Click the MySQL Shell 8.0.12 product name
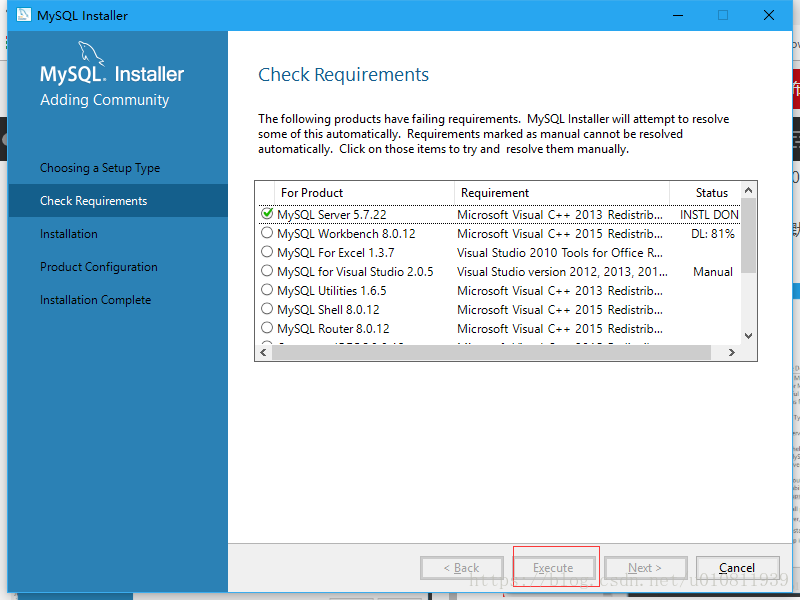This screenshot has width=800, height=600. (x=328, y=310)
